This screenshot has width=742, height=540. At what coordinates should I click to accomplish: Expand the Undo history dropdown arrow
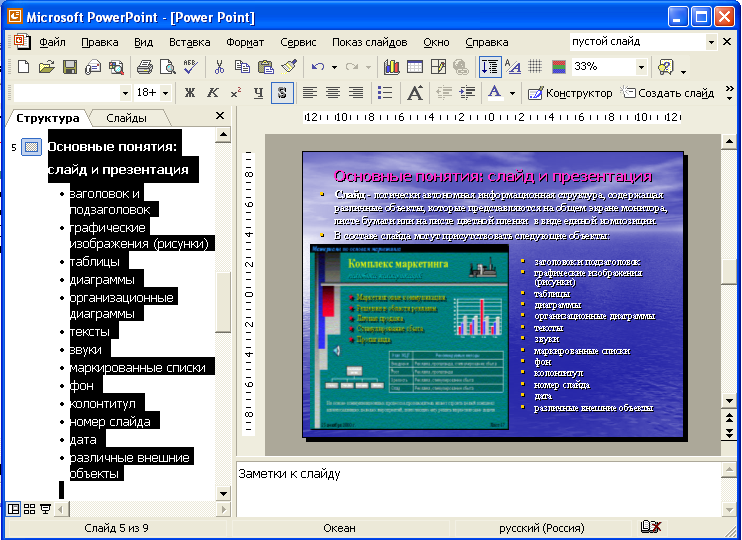pos(335,67)
